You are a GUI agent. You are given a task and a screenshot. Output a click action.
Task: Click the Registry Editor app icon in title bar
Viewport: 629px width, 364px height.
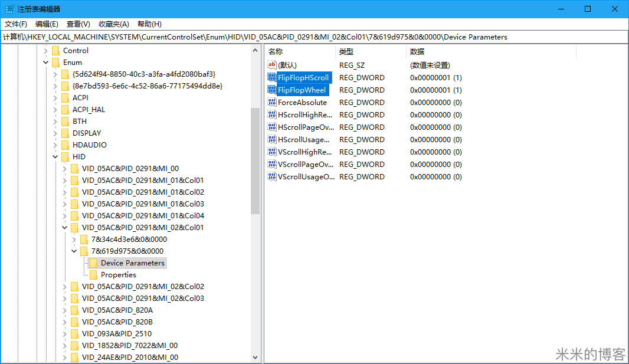point(9,9)
